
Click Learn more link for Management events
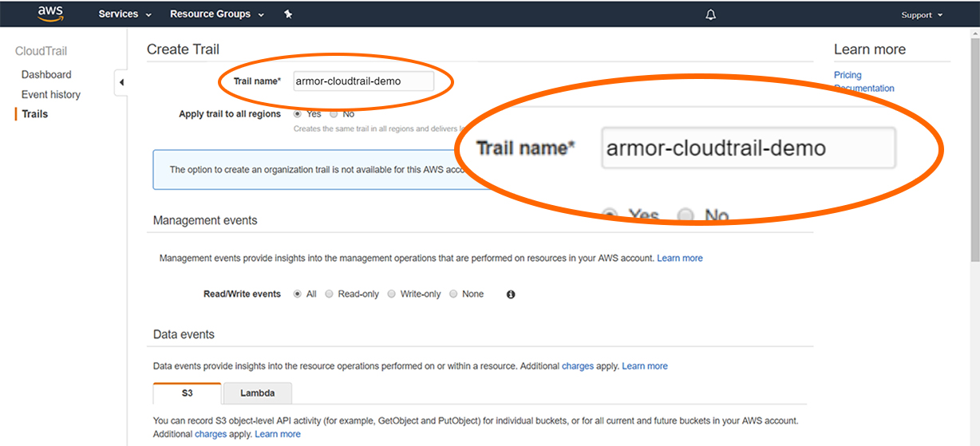tap(679, 259)
